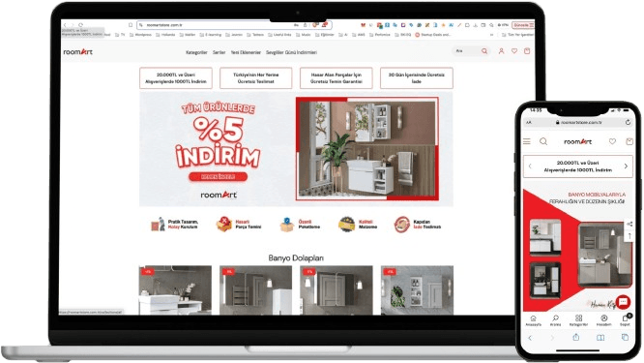Select the Kategoriler tab on the phone

pyautogui.click(x=578, y=320)
